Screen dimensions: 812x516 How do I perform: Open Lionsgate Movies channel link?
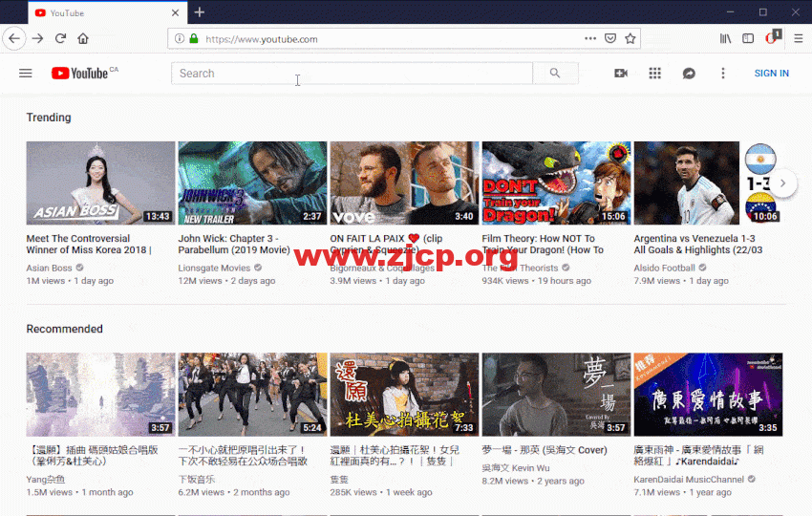point(214,268)
